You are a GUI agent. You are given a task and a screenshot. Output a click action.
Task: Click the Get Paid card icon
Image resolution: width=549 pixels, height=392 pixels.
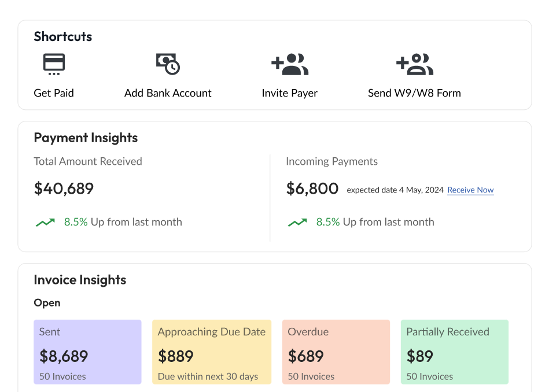[x=54, y=64]
